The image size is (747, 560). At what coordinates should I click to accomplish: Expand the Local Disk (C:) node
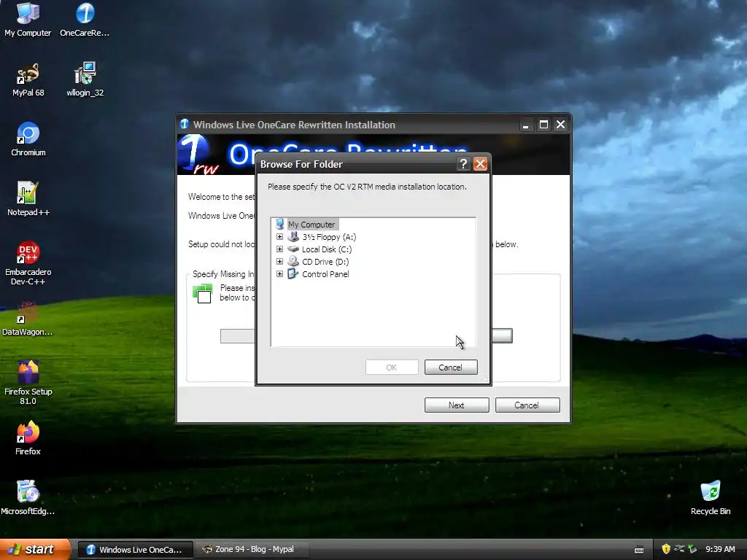[279, 249]
